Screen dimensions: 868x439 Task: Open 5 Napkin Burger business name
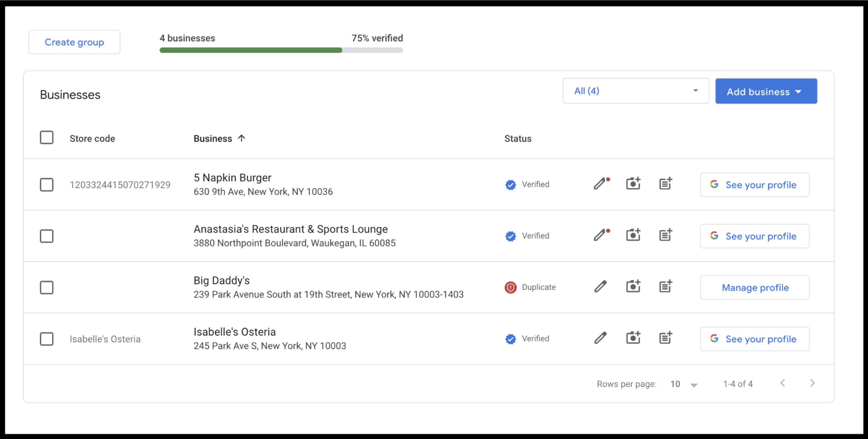(232, 177)
